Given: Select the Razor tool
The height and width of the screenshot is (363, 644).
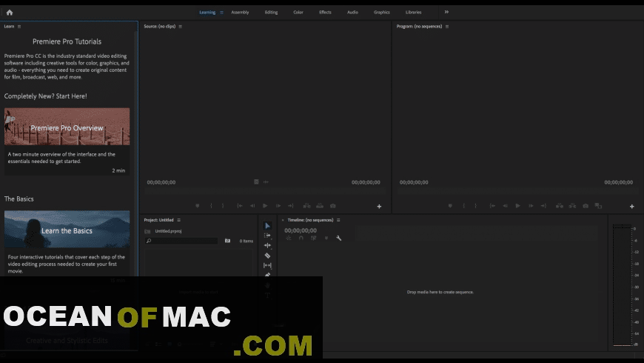Looking at the screenshot, I should [267, 256].
